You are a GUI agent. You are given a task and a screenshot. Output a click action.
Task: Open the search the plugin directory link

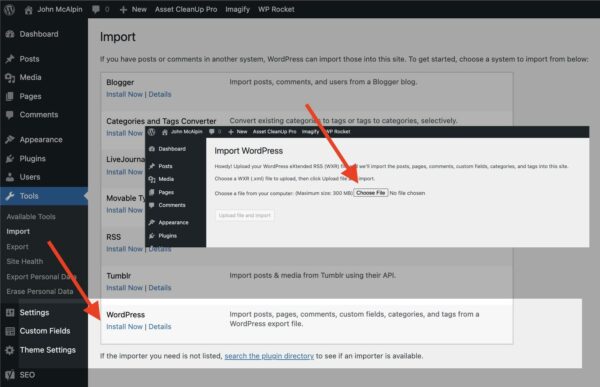click(269, 356)
